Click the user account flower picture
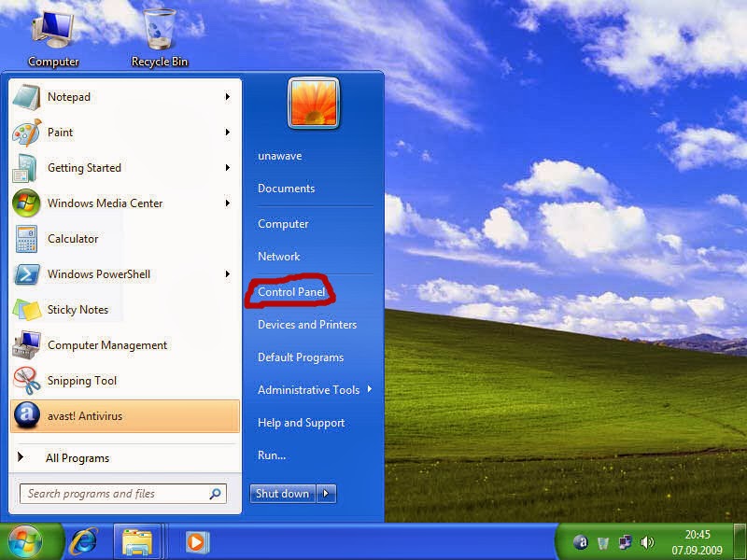 pos(314,104)
